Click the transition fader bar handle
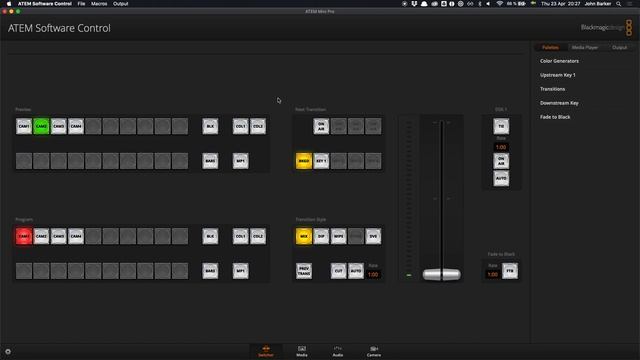 point(442,275)
